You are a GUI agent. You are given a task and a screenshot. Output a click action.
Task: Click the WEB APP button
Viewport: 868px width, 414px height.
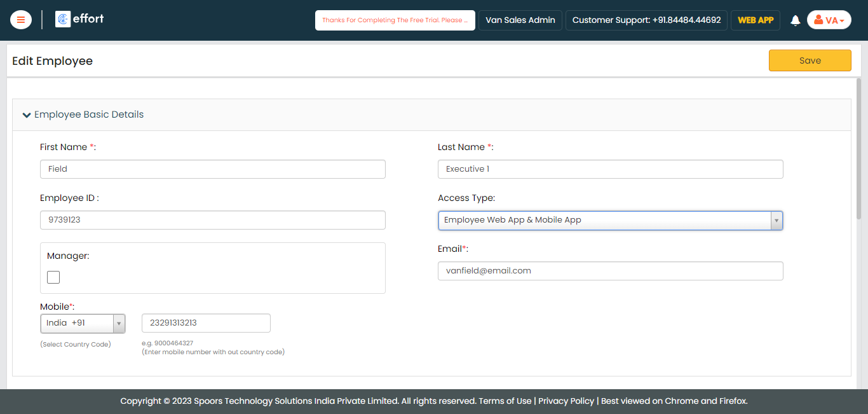click(x=755, y=20)
